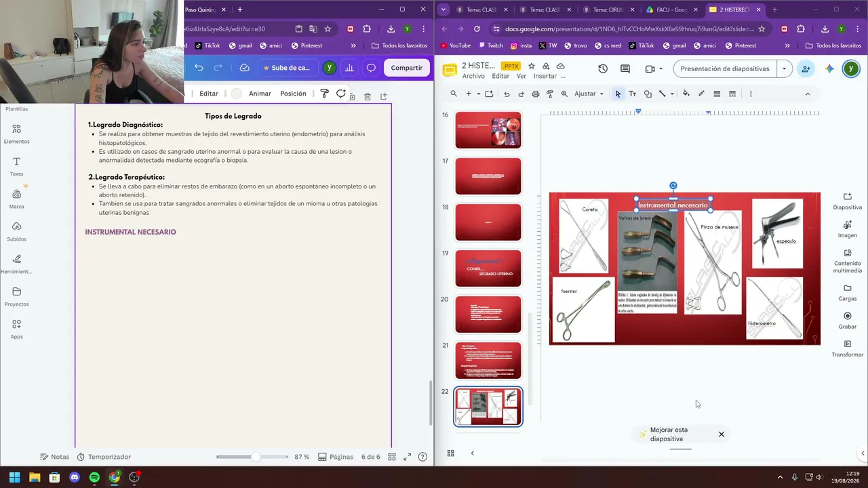Undo last action in Canva
868x488 pixels.
[199, 68]
